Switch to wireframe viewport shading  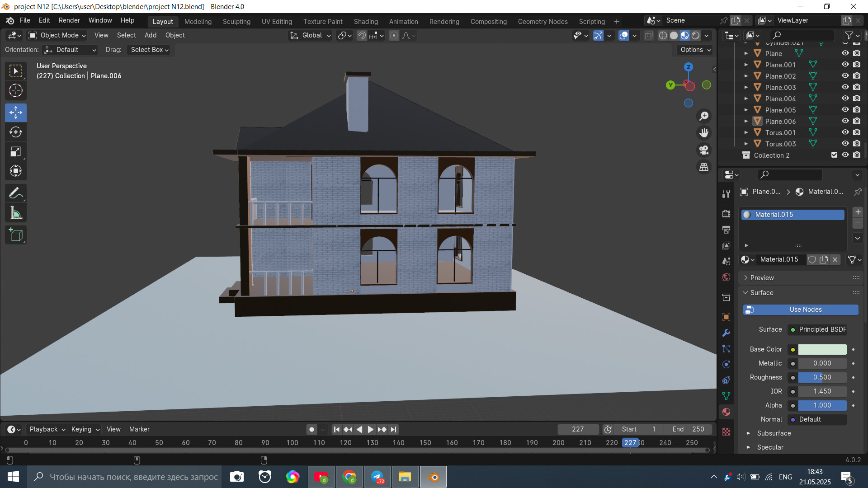663,36
